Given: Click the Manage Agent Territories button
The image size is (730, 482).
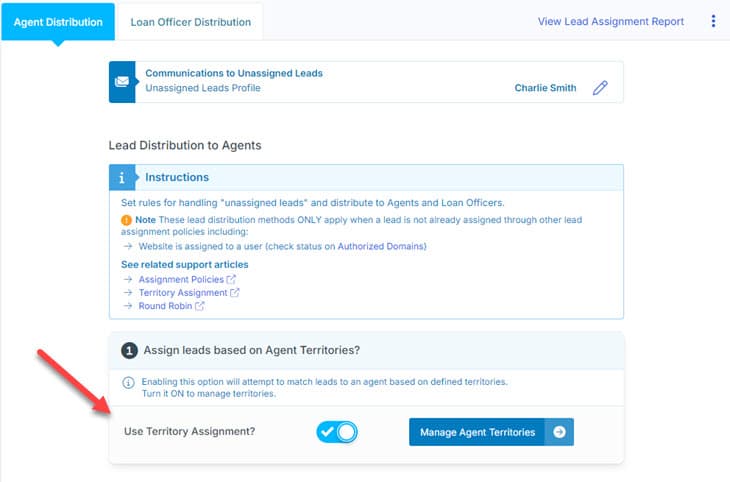Looking at the screenshot, I should pos(491,432).
